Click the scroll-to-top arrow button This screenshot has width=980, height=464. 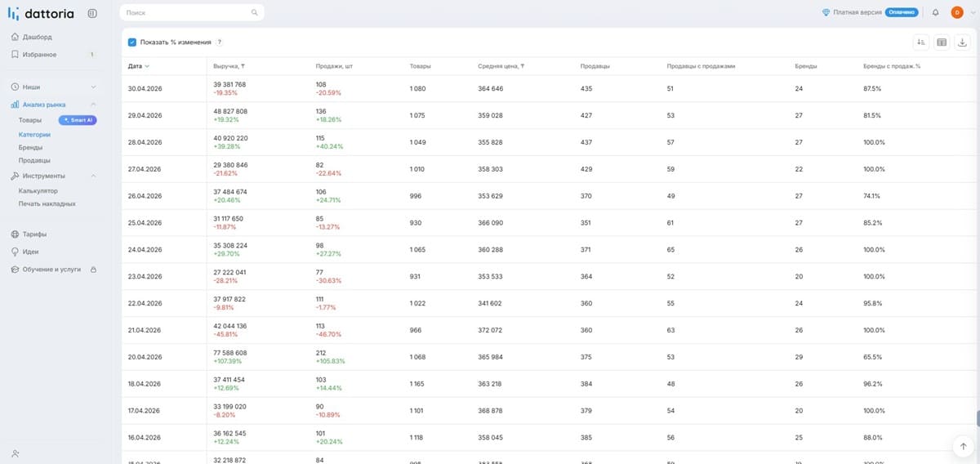point(962,445)
